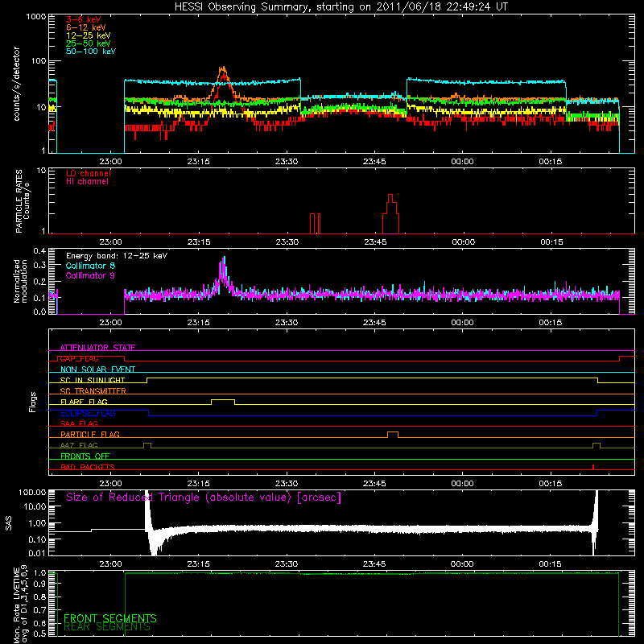Click the 23:45 tick label under flags plot
The image size is (644, 644).
374,484
